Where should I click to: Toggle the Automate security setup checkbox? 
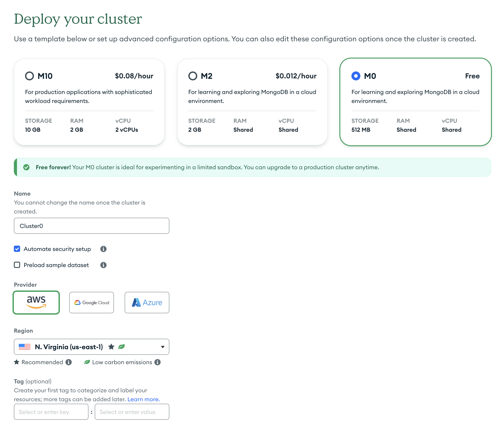tap(17, 249)
